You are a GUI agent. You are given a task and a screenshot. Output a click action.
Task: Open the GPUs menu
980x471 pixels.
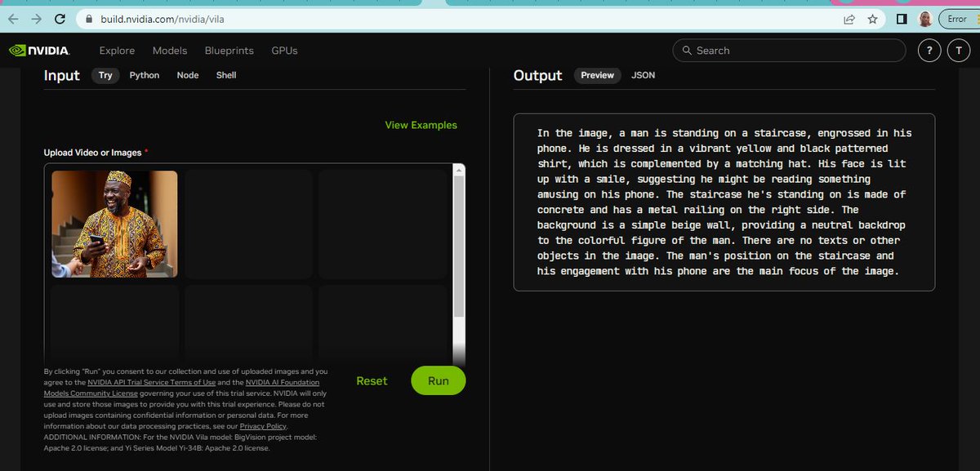click(x=284, y=51)
